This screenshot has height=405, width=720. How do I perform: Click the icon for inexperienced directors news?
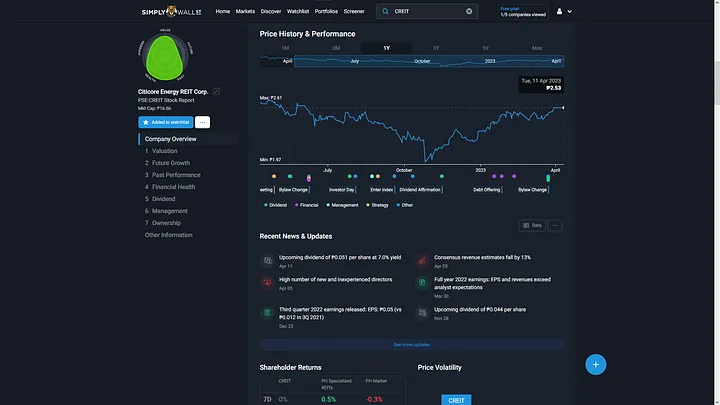[267, 282]
